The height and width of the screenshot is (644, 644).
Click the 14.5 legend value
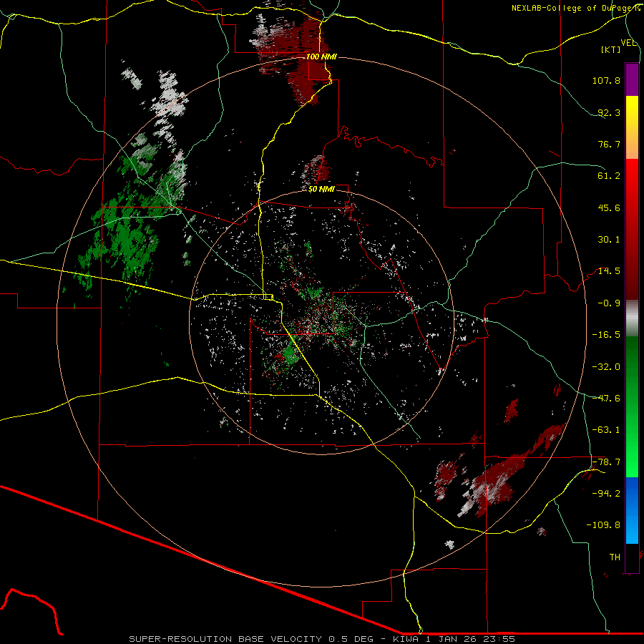pos(609,271)
